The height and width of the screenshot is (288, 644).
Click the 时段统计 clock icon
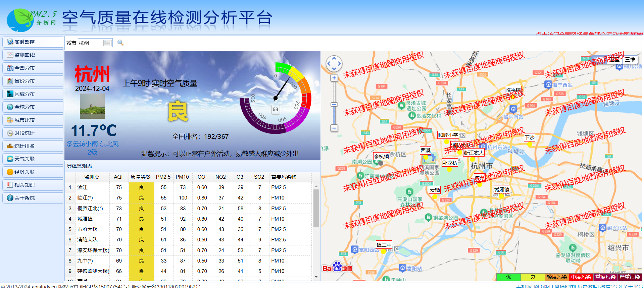(x=10, y=133)
